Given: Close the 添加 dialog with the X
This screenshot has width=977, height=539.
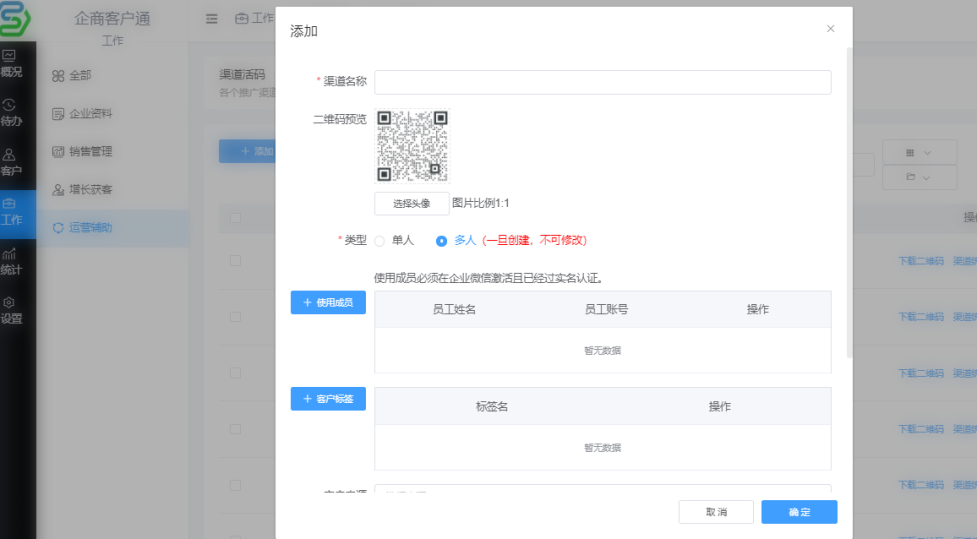Looking at the screenshot, I should click(x=830, y=29).
